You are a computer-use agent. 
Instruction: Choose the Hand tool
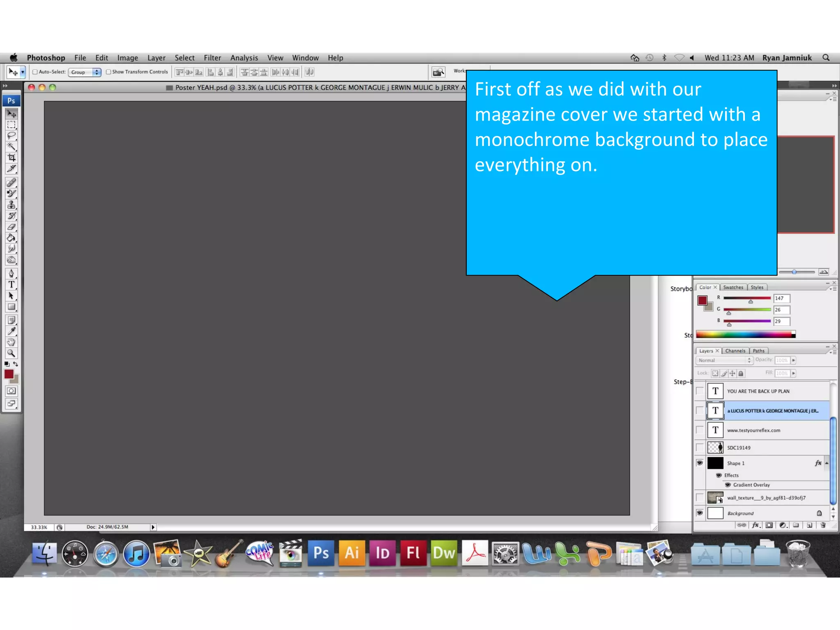pos(11,342)
